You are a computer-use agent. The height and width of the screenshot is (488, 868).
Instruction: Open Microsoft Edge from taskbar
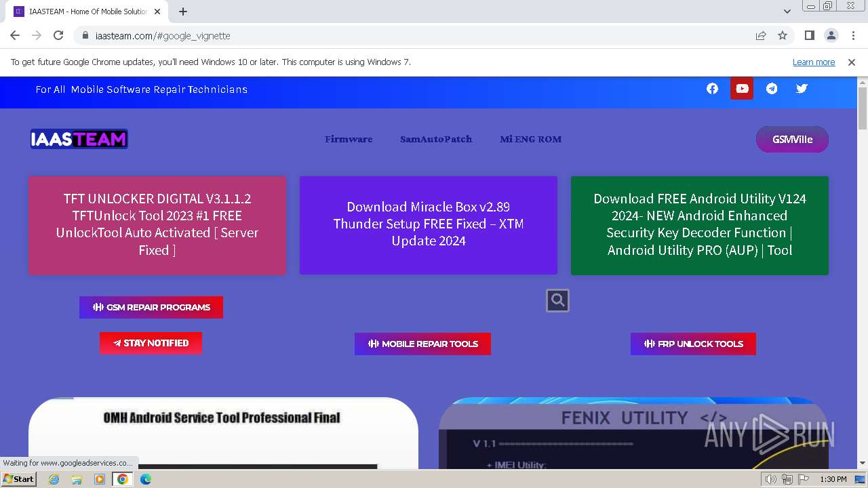146,479
